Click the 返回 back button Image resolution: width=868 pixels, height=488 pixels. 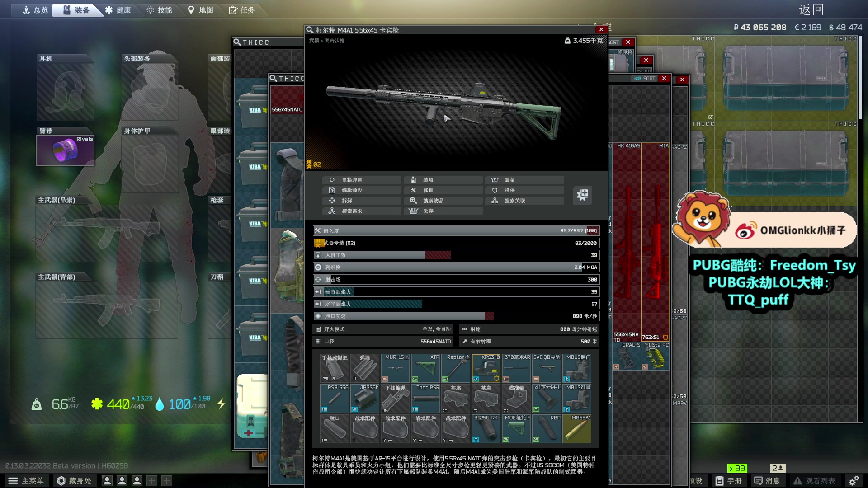click(x=811, y=9)
